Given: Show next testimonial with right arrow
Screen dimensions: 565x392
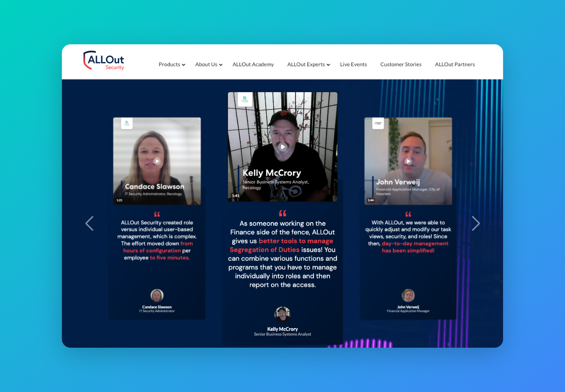Looking at the screenshot, I should coord(476,223).
